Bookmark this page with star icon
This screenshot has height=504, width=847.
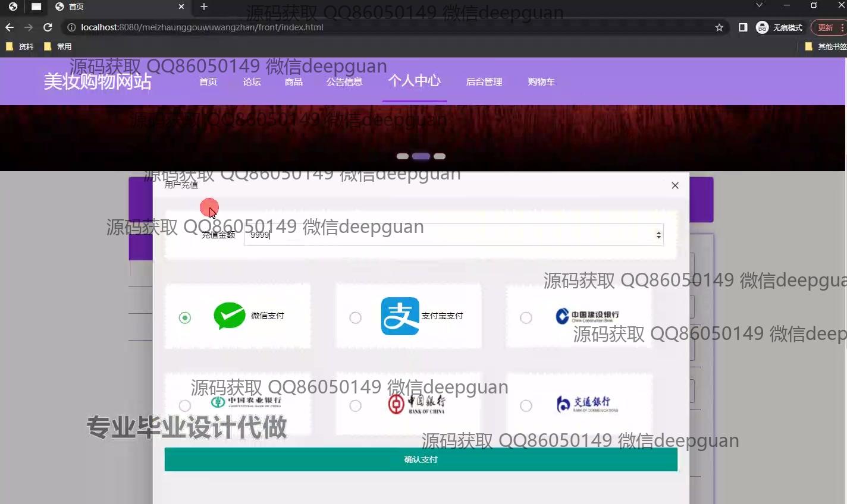click(719, 27)
